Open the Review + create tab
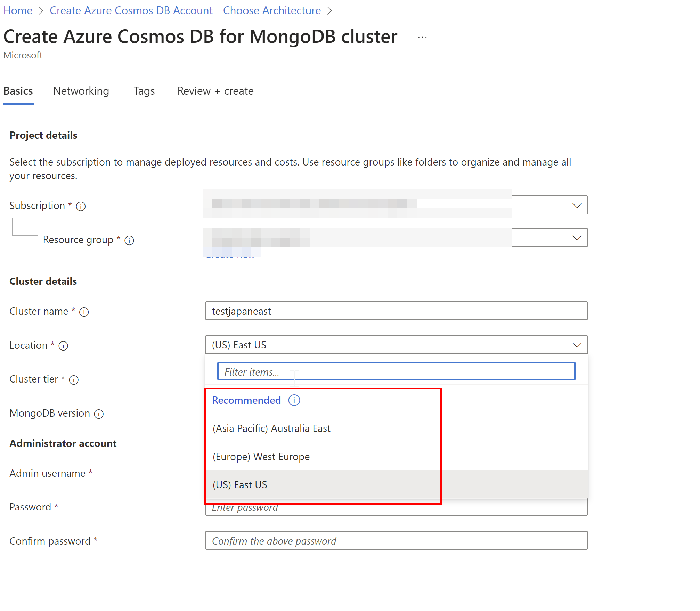 [x=215, y=91]
